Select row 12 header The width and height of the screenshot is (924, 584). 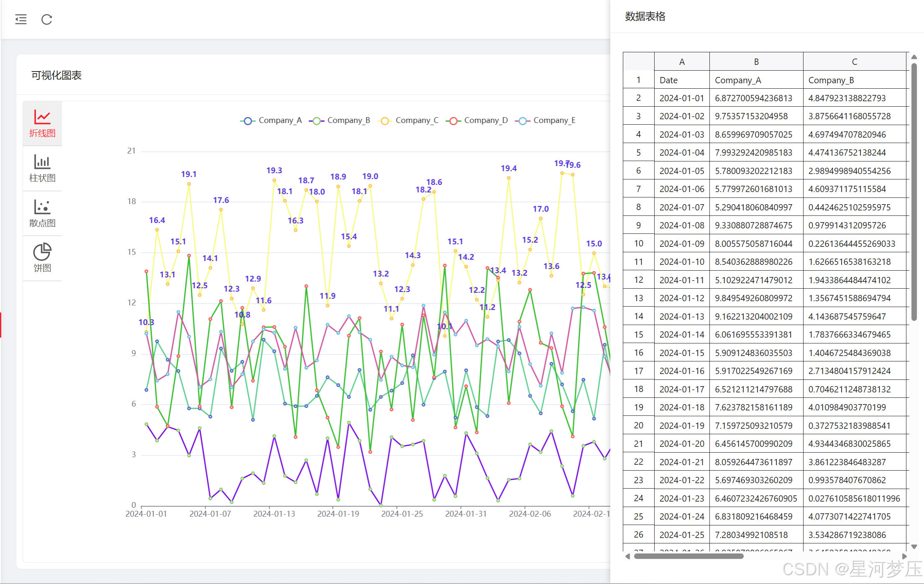(x=638, y=280)
